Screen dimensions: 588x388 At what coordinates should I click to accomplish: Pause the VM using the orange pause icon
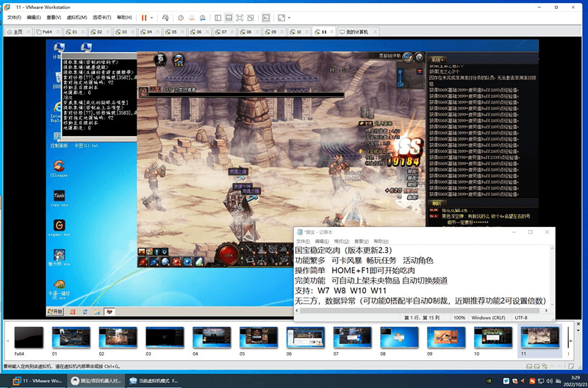(x=144, y=18)
